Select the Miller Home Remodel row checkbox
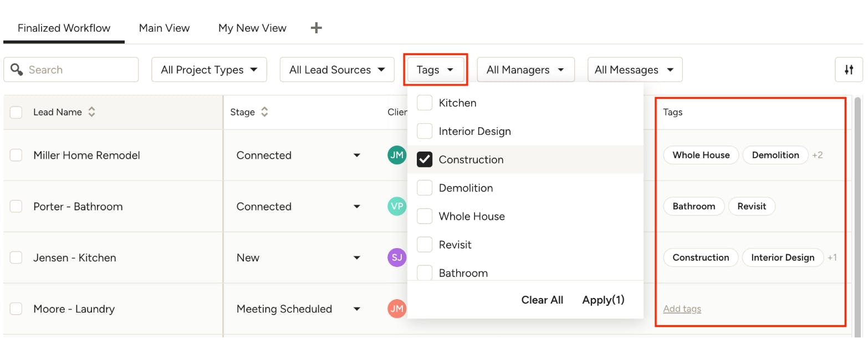Viewport: 868px width, 343px height. (x=16, y=155)
